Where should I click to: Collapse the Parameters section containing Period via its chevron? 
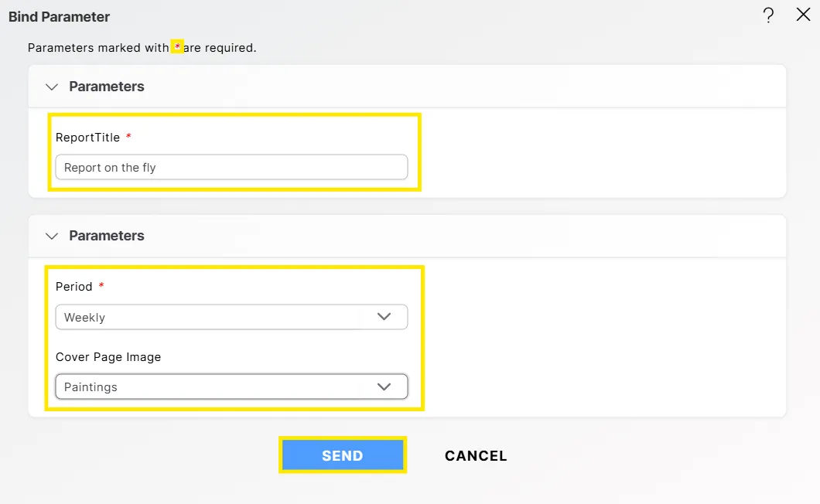pyautogui.click(x=52, y=236)
